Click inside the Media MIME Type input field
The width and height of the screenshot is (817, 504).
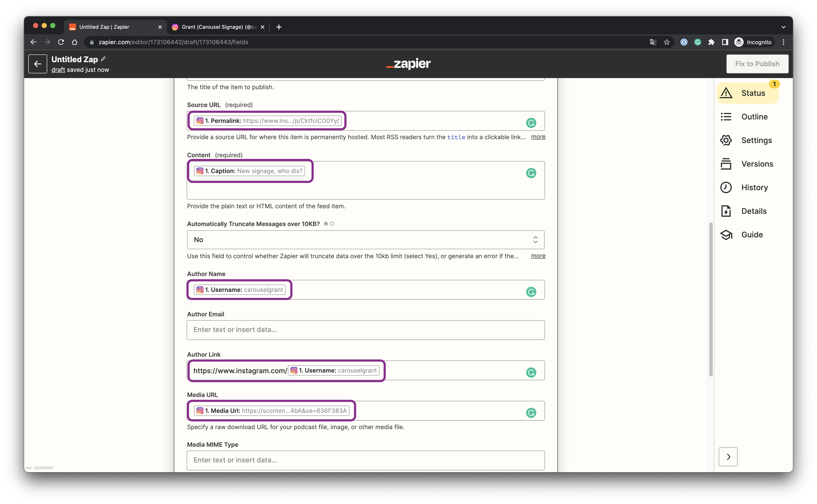pos(365,460)
